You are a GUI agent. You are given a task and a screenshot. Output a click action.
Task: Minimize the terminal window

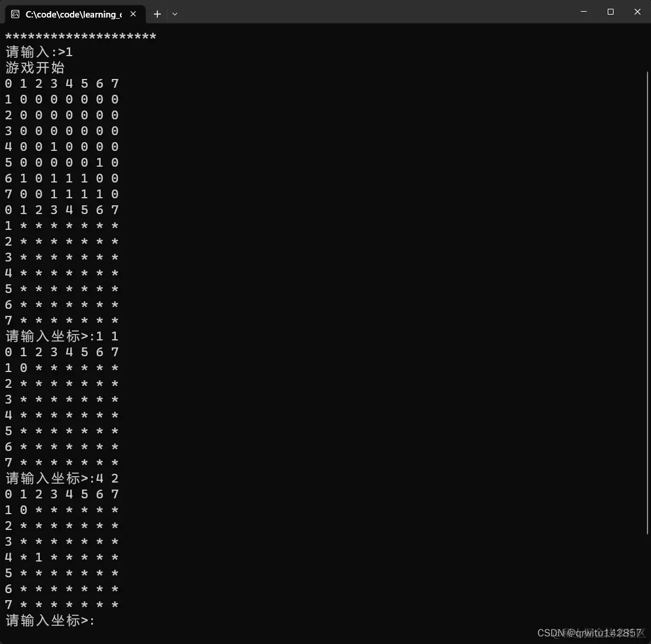pos(583,12)
